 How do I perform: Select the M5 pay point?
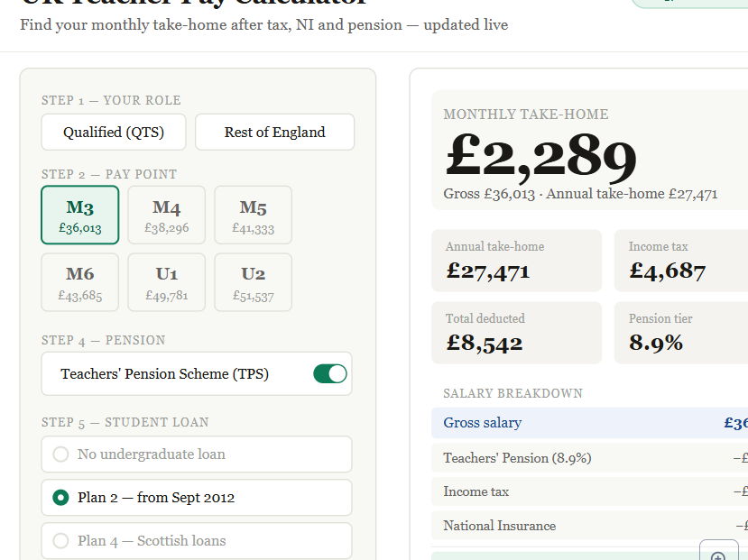[253, 215]
